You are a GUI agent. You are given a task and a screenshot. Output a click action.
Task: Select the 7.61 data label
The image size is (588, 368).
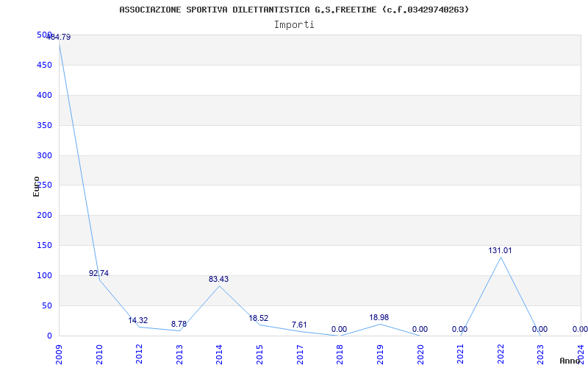(299, 325)
